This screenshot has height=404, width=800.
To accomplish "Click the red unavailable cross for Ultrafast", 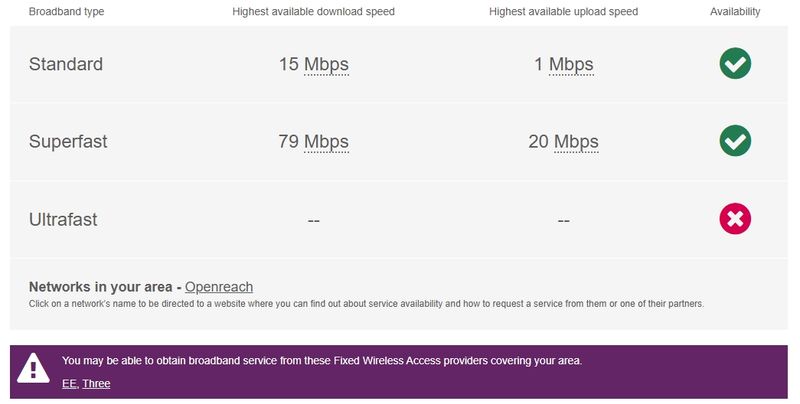I will coord(735,219).
